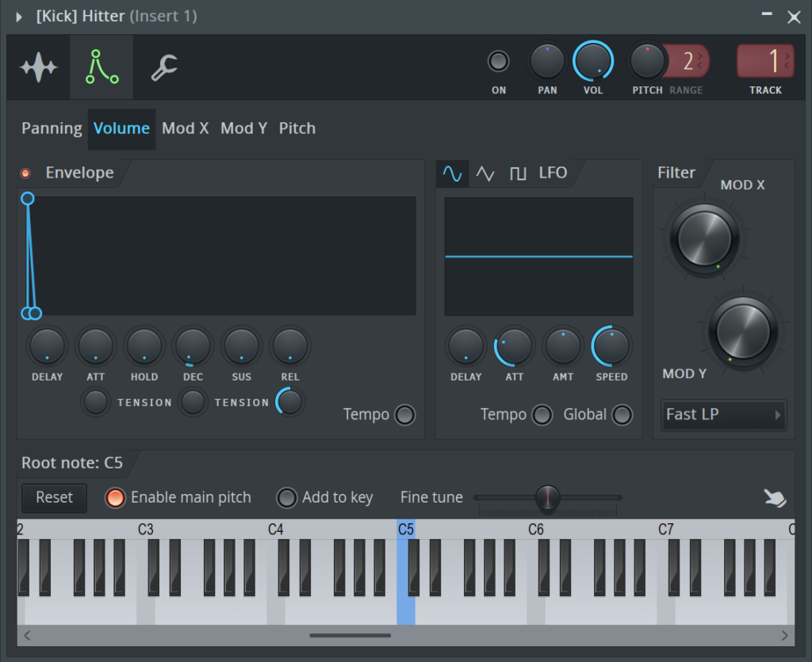Toggle the LFO Global switch
The image size is (812, 662).
pos(622,415)
